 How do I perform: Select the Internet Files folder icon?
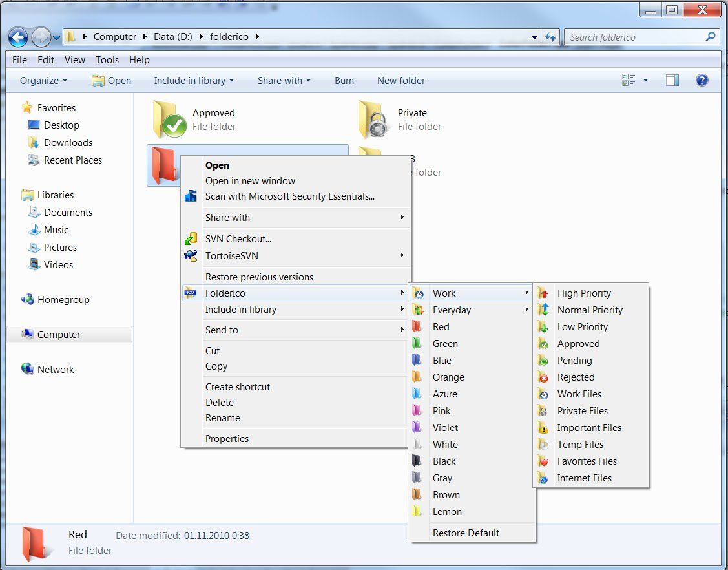click(584, 478)
